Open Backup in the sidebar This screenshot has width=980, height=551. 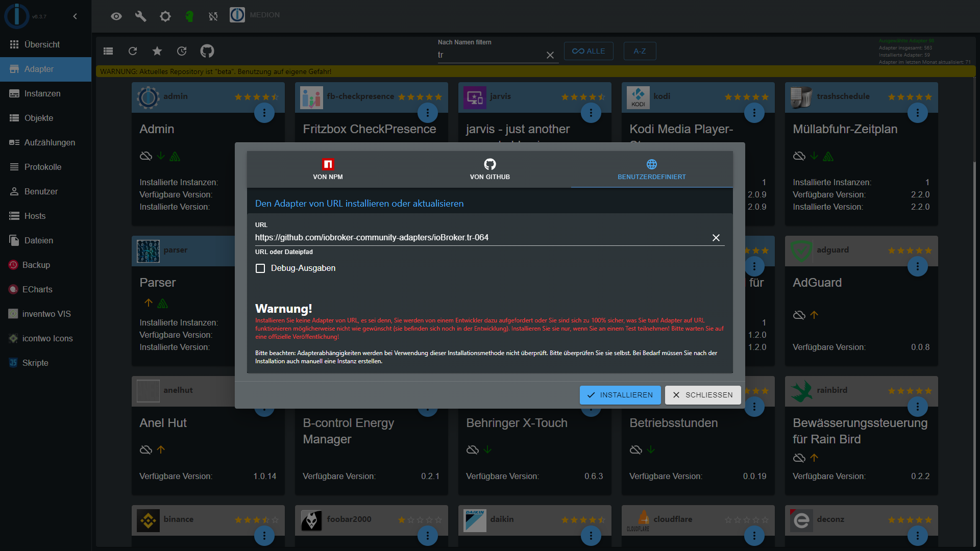pyautogui.click(x=46, y=265)
